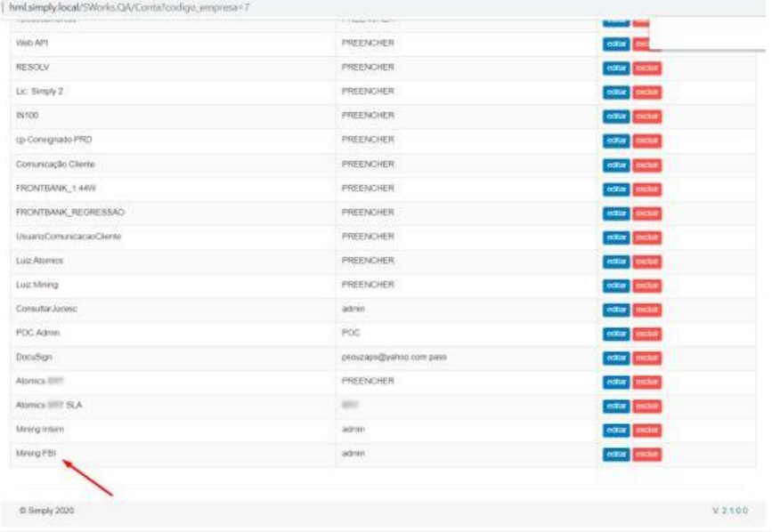Click excluir for ConsultarJucesc
Image resolution: width=772 pixels, height=532 pixels.
coord(647,310)
